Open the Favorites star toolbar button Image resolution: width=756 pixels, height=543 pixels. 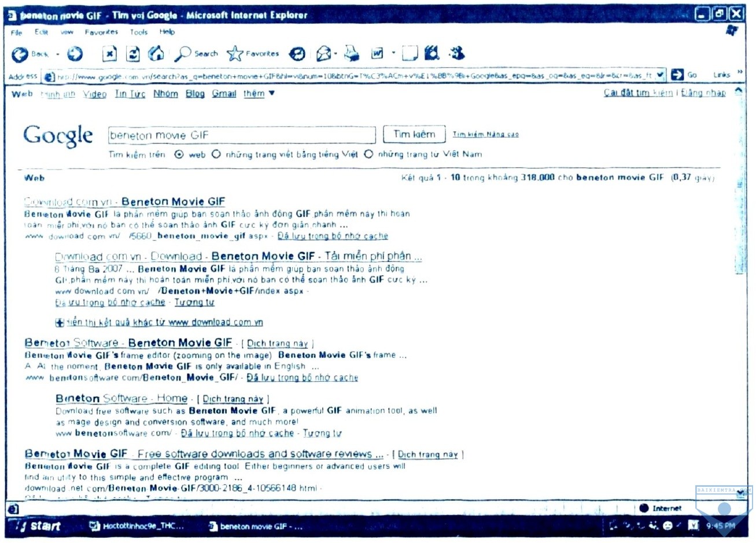(x=253, y=54)
